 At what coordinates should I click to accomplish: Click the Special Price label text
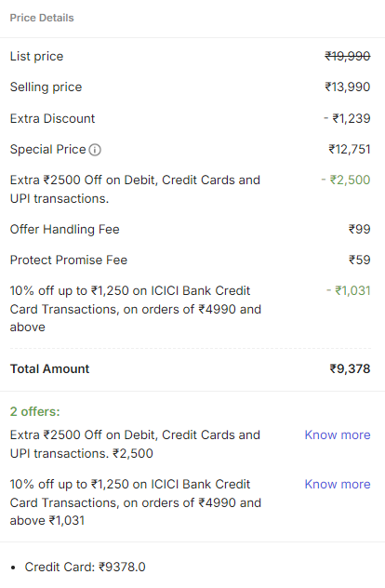(x=48, y=149)
